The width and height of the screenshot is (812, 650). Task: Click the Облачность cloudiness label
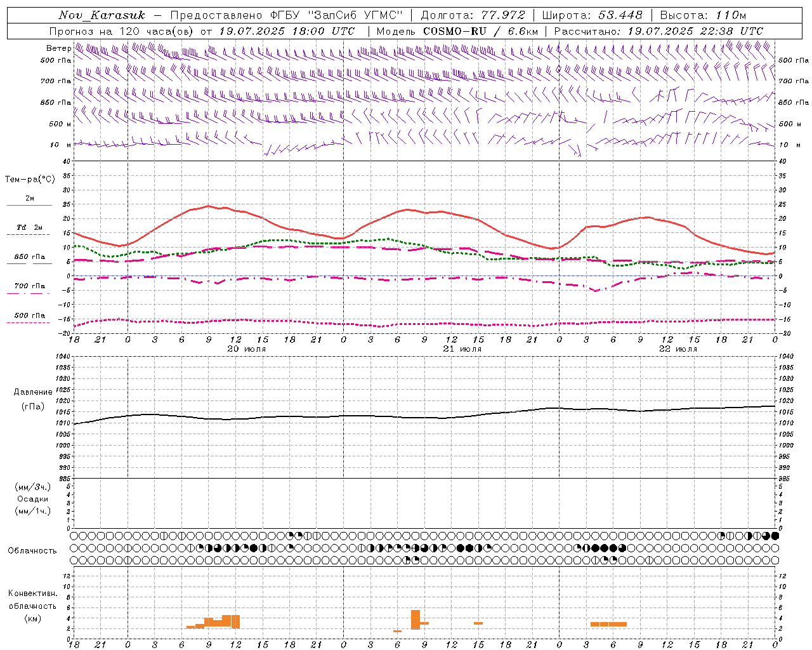(x=32, y=550)
